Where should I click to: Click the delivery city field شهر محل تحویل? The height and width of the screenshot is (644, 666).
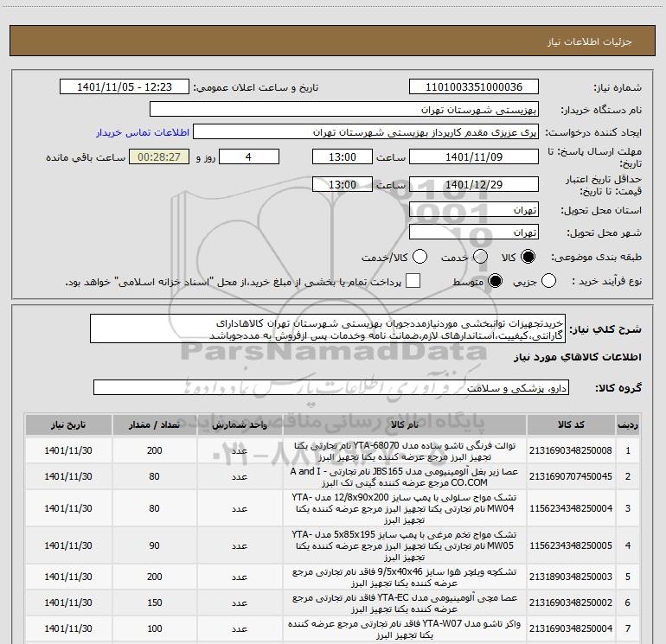tap(474, 233)
